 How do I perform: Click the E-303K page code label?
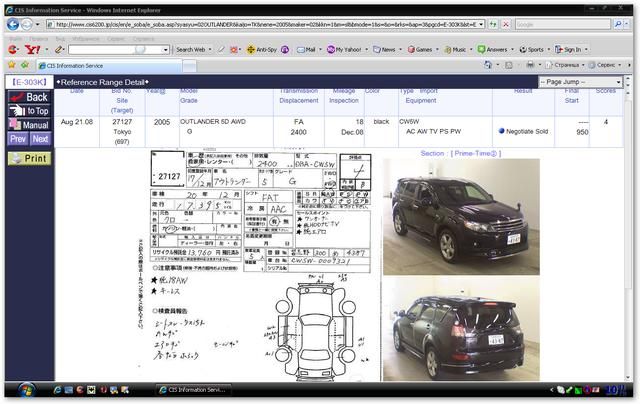29,82
